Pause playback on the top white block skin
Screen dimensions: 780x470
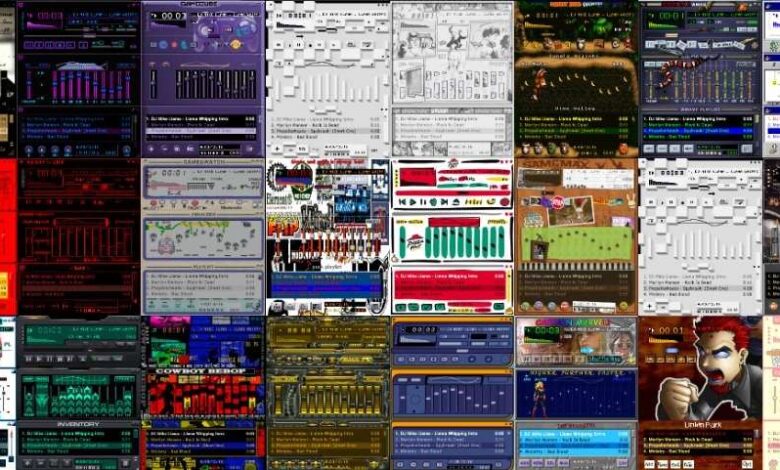[x=298, y=44]
